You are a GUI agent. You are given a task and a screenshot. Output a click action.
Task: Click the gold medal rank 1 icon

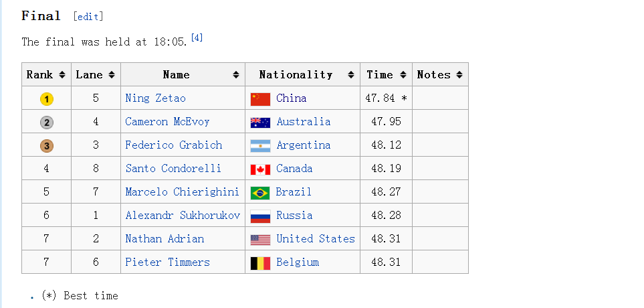46,99
